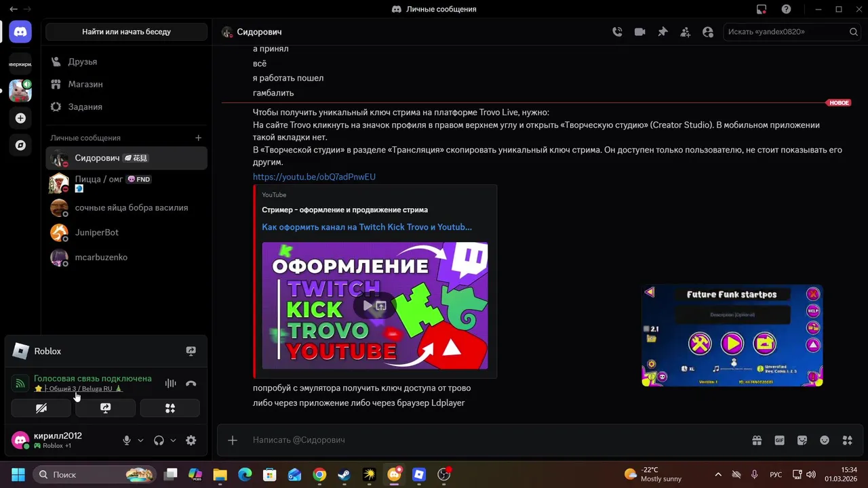Open the Windows Start menu
This screenshot has height=488, width=868.
[x=18, y=474]
